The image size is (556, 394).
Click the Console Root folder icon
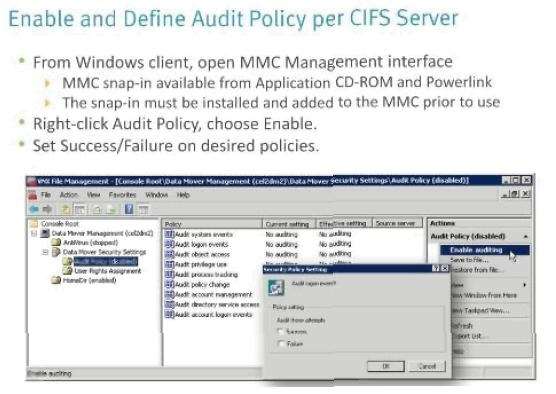[34, 224]
